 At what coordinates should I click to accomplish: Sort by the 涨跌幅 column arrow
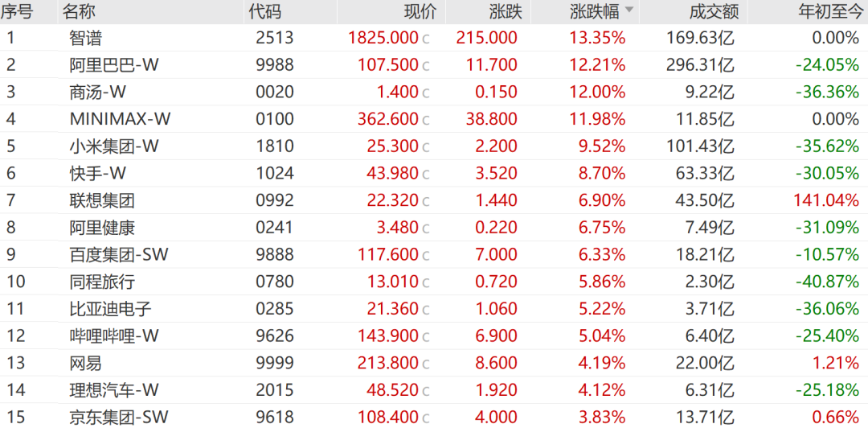click(x=628, y=10)
